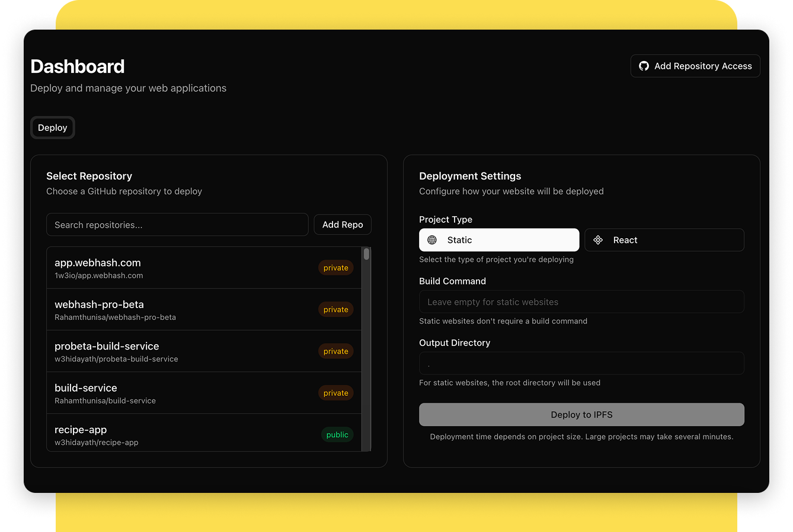Click the Add Repo button
793x532 pixels.
pos(343,225)
